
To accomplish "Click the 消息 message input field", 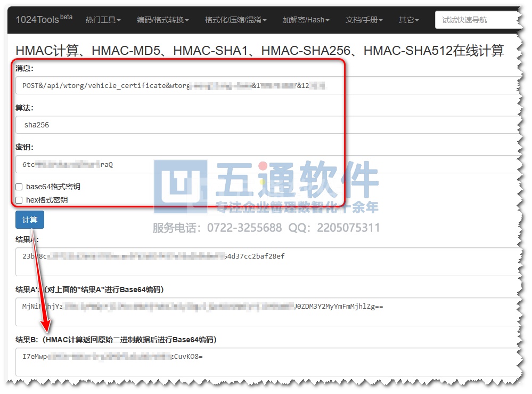I will pyautogui.click(x=268, y=86).
